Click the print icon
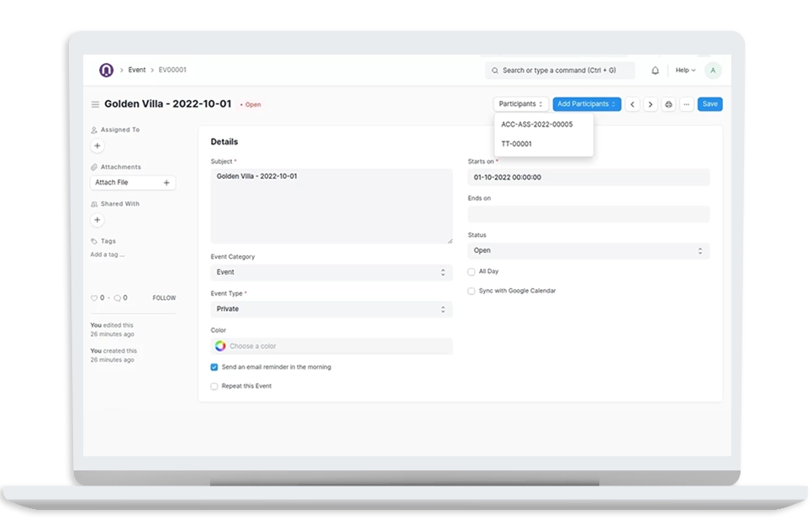The height and width of the screenshot is (520, 812). (x=669, y=104)
